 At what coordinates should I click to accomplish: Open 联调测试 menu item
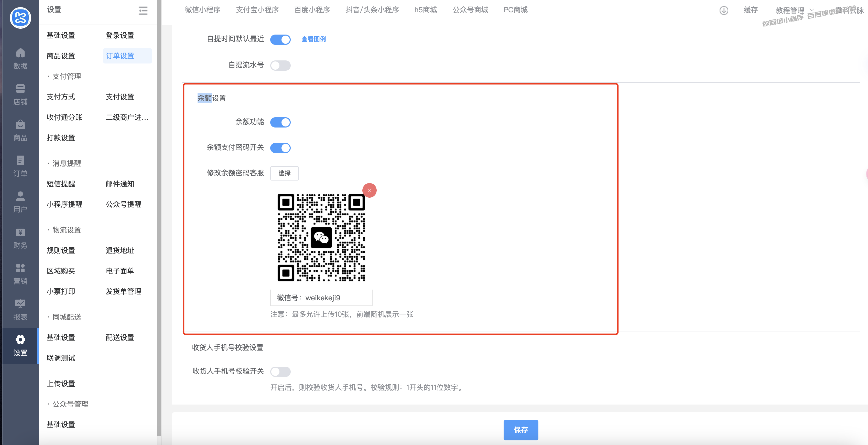[x=61, y=358]
